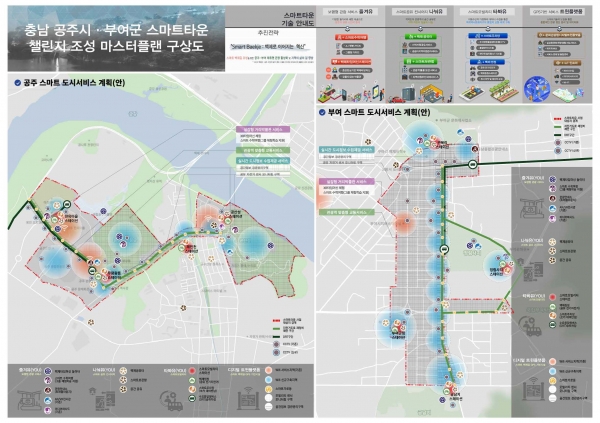Click the light-blue mountain icon in Buyeo 즐겨유 legend
600x423 pixels.
(x=553, y=209)
